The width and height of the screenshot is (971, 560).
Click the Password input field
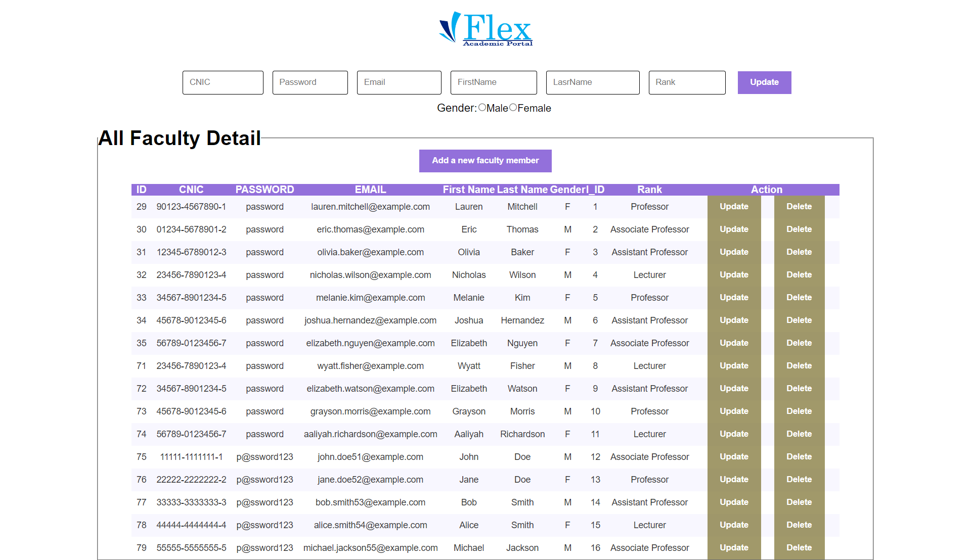pos(310,82)
